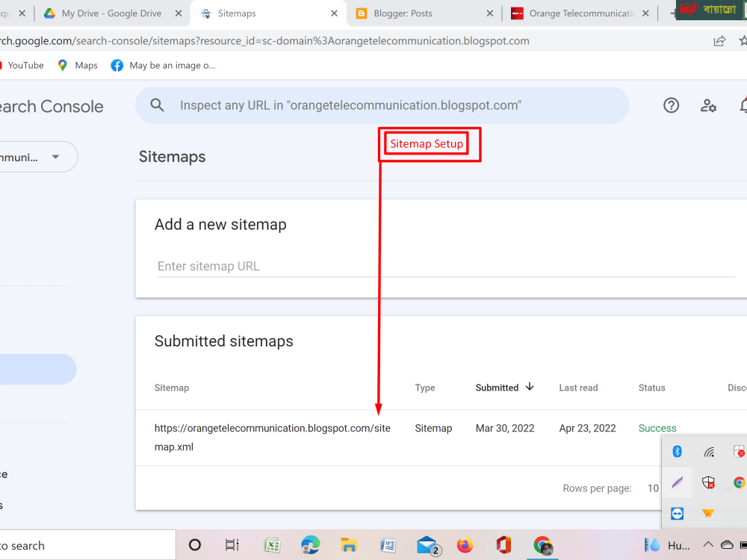Close the Orange Telecommunication tab
This screenshot has width=747, height=560.
tap(645, 13)
